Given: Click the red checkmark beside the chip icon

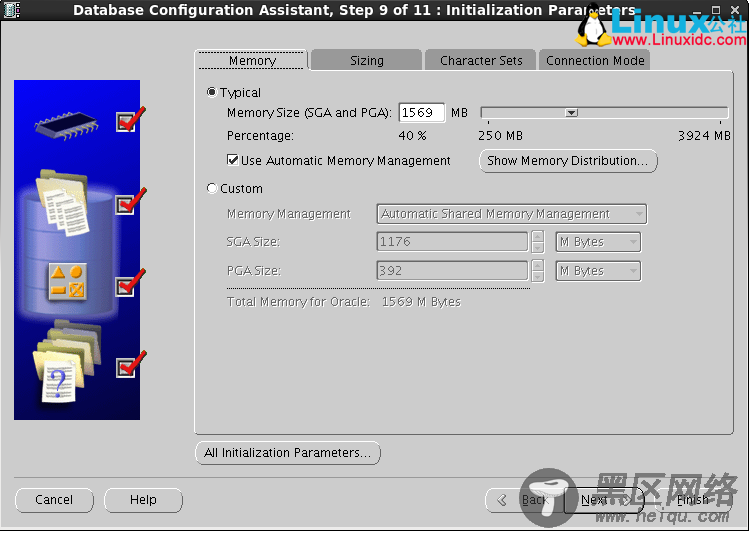Looking at the screenshot, I should point(130,119).
